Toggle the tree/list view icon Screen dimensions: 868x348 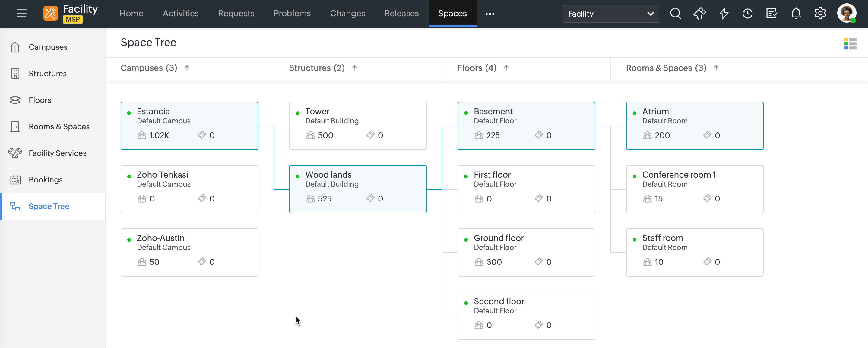coord(850,43)
